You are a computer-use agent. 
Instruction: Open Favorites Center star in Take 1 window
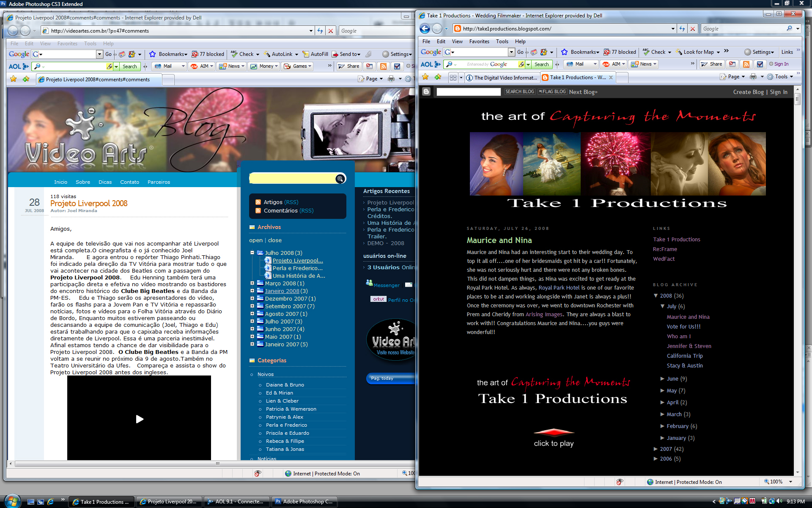(x=425, y=77)
